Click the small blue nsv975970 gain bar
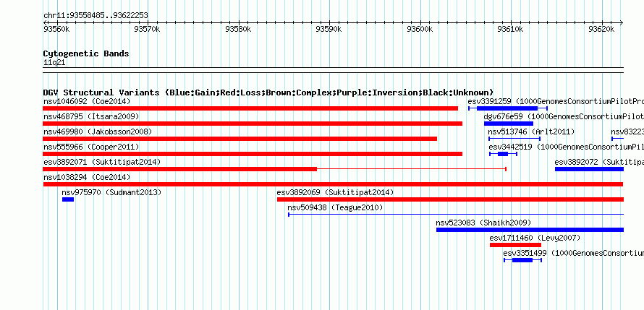 pyautogui.click(x=68, y=199)
